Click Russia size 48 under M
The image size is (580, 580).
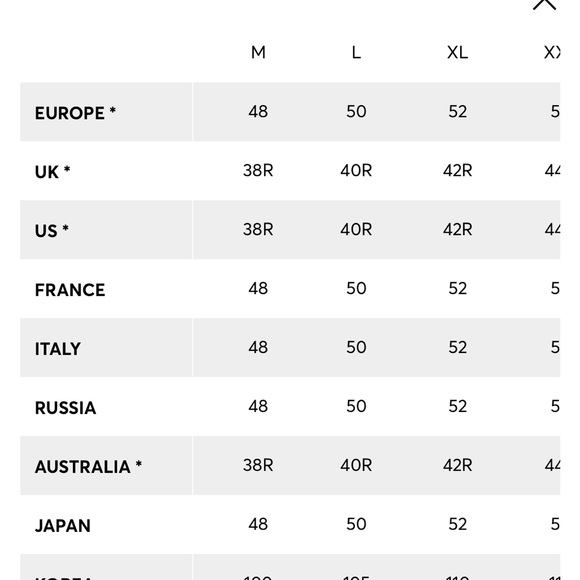click(x=258, y=406)
